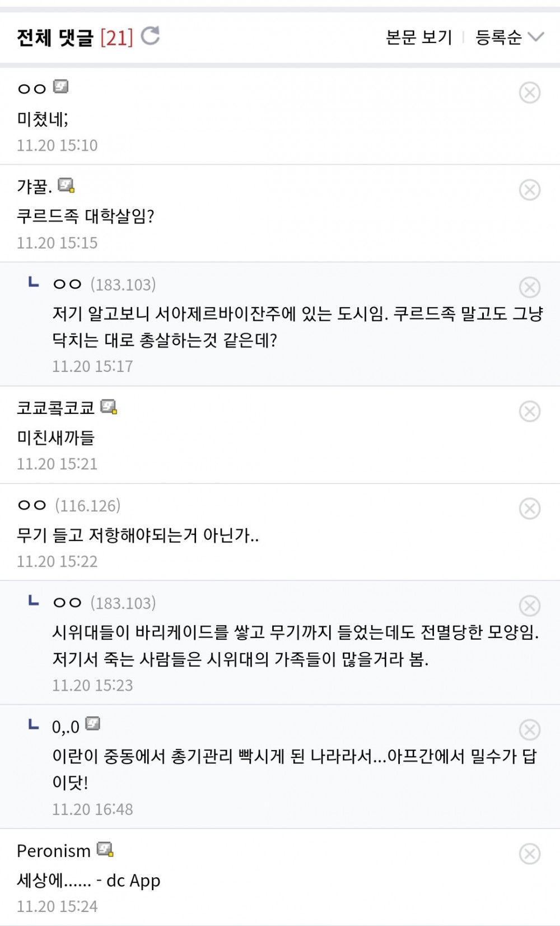Click the 본문 보기 link
Screen dimensions: 560x926
coord(418,37)
